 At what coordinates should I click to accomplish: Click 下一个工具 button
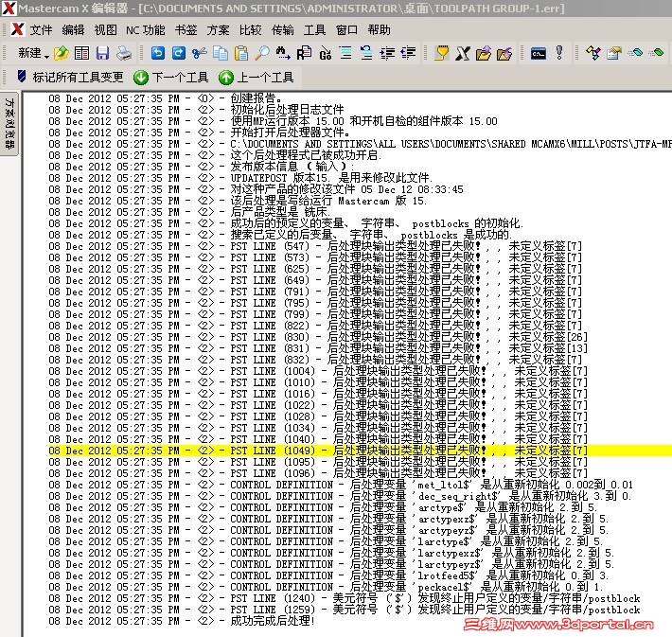(x=170, y=78)
